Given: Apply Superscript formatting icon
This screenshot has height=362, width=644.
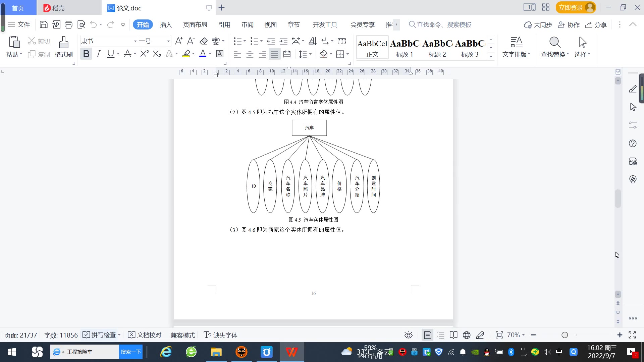Looking at the screenshot, I should coord(144,54).
